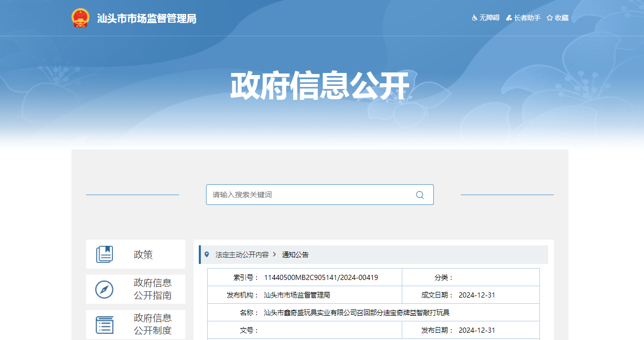Viewport: 644px width, 340px height.
Task: Click the 收藏 bookmark link
Action: (x=562, y=18)
